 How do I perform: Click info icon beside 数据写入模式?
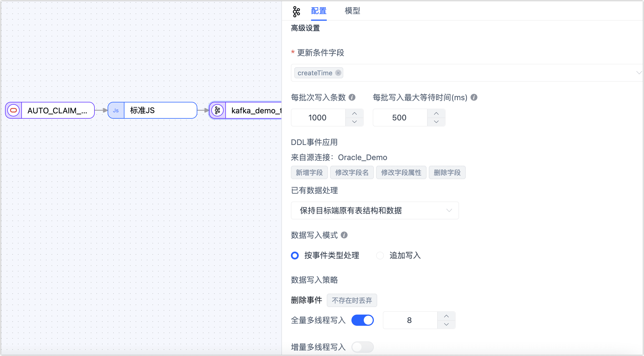[x=344, y=235]
